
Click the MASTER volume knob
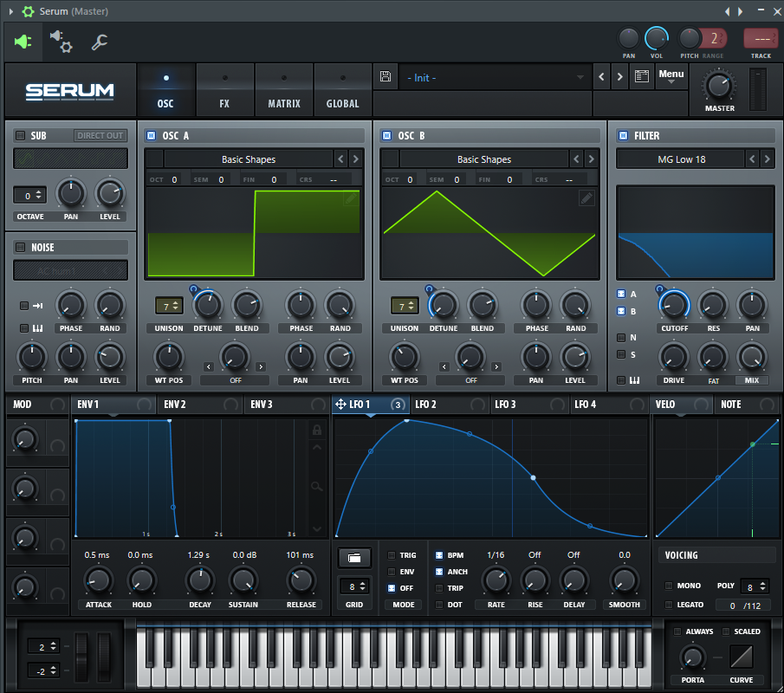click(x=719, y=86)
